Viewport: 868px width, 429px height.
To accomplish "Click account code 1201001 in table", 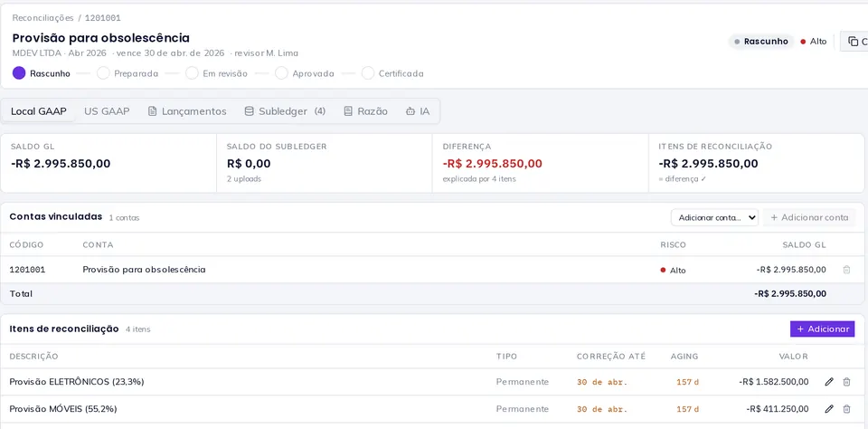I will point(28,270).
